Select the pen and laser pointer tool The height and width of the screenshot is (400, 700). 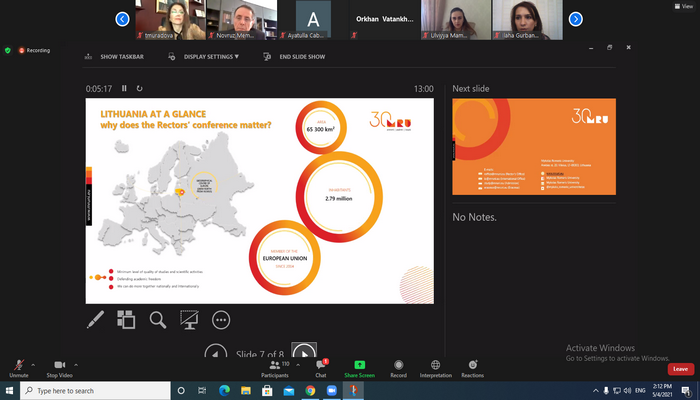tap(95, 320)
